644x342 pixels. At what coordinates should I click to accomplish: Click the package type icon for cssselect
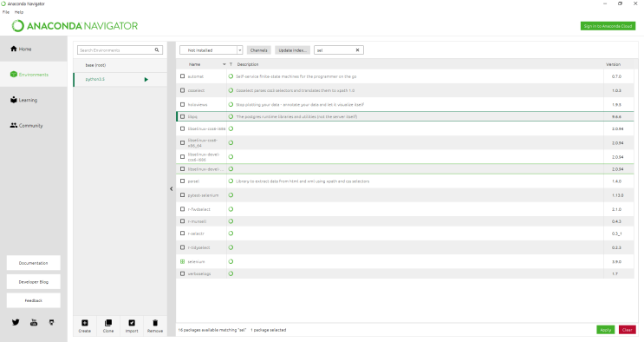pyautogui.click(x=231, y=90)
